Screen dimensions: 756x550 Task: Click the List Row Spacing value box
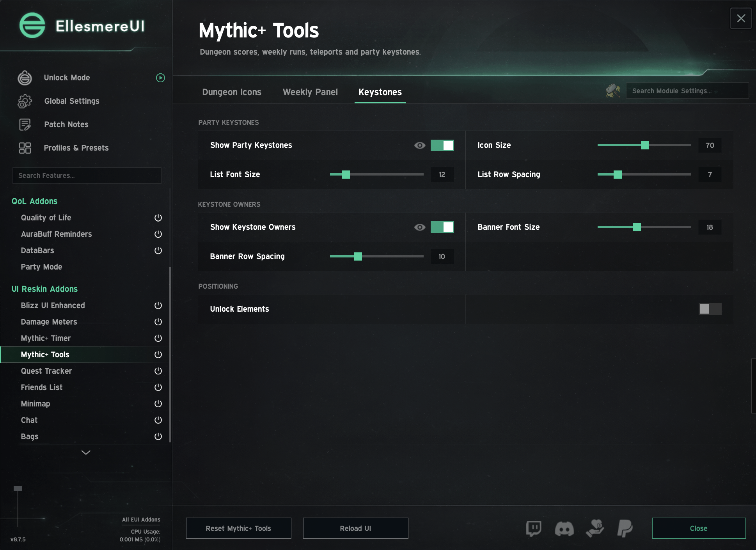point(710,174)
